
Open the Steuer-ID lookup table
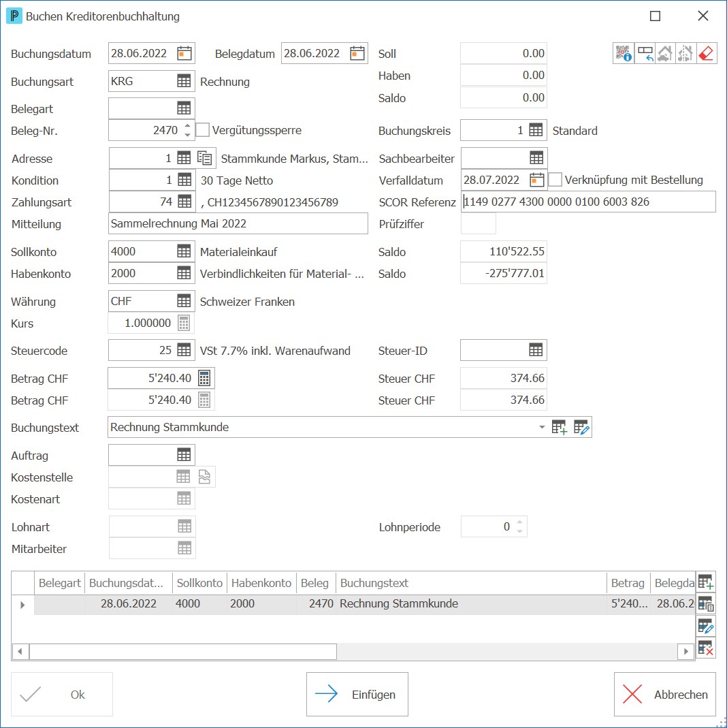pyautogui.click(x=536, y=350)
